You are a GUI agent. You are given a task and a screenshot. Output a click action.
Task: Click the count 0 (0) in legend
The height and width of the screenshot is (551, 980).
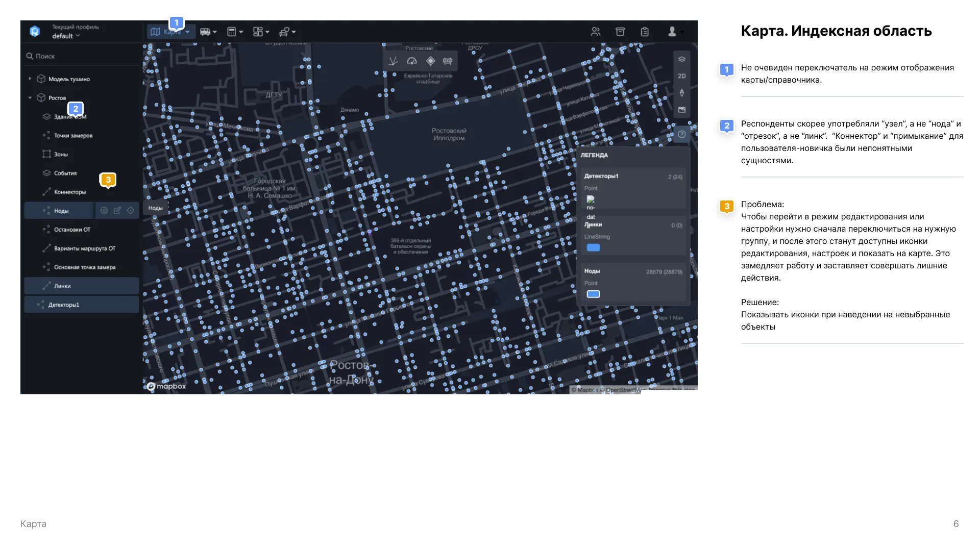tap(677, 226)
